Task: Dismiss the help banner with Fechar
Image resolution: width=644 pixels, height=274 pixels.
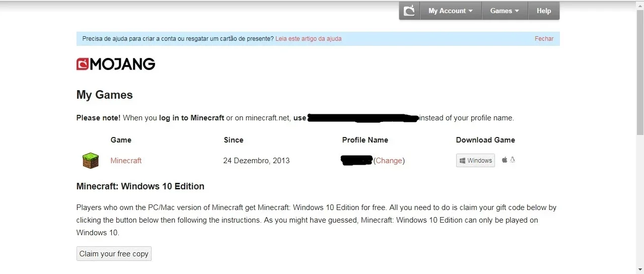Action: (544, 39)
